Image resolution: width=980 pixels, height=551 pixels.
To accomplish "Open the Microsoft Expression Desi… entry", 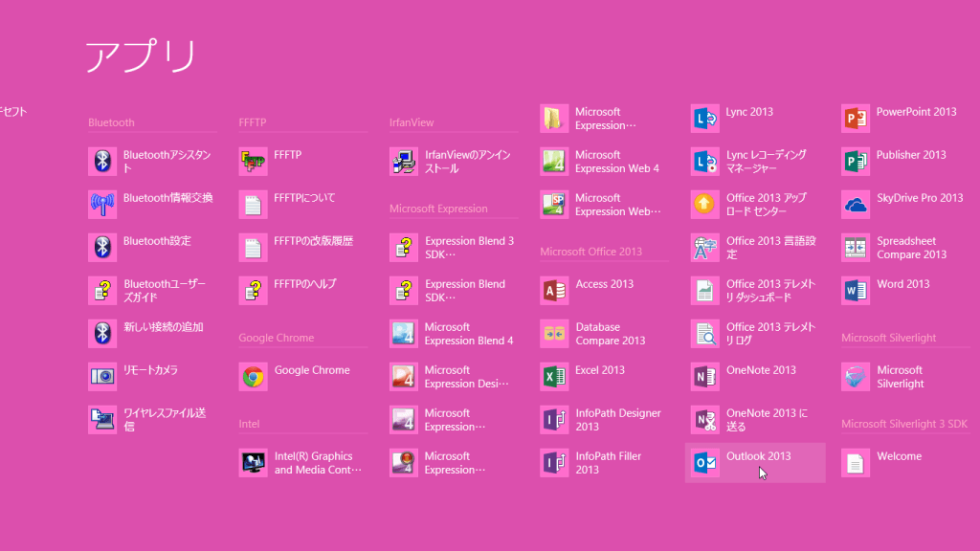I will [x=450, y=377].
